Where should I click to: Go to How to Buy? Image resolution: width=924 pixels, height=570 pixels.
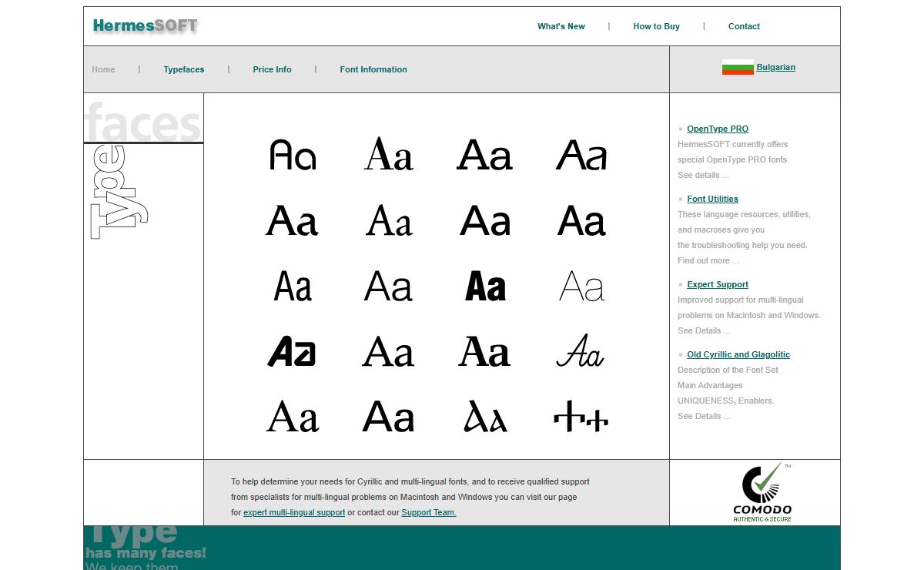pos(656,26)
